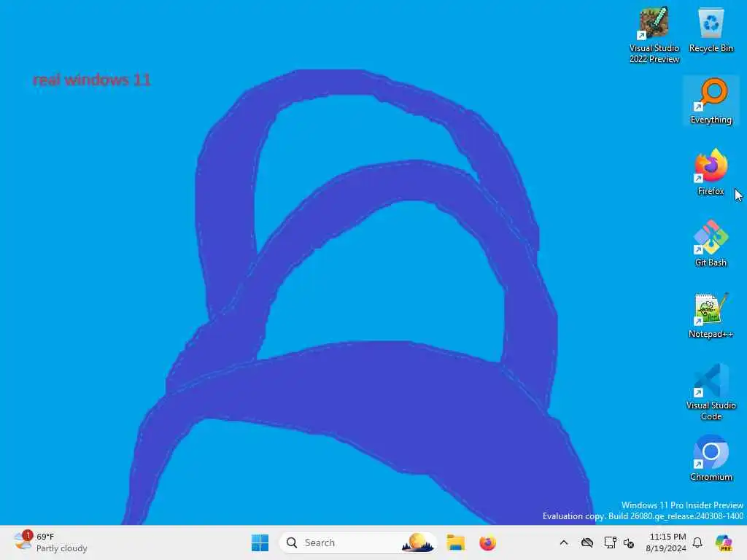Launch Firefox from the desktop shortcut
Screen dimensions: 747x560
coord(711,172)
